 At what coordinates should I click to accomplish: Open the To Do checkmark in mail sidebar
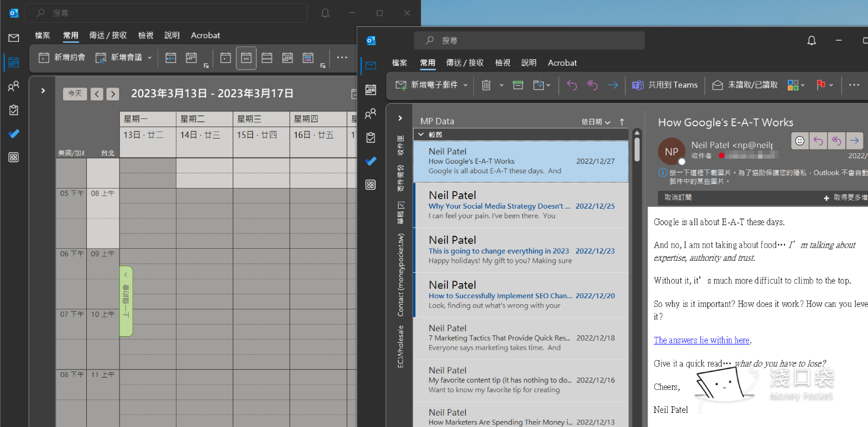click(x=371, y=161)
